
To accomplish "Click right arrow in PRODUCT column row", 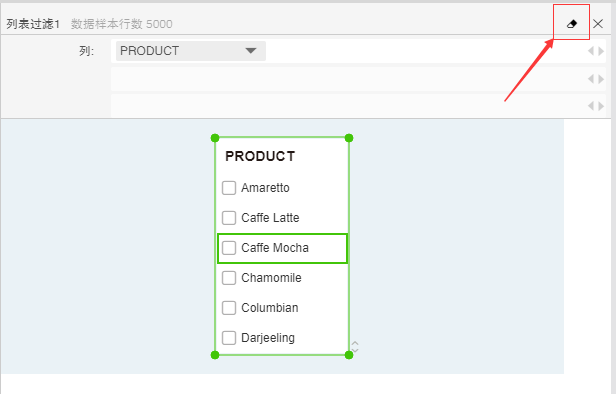I will pyautogui.click(x=601, y=51).
